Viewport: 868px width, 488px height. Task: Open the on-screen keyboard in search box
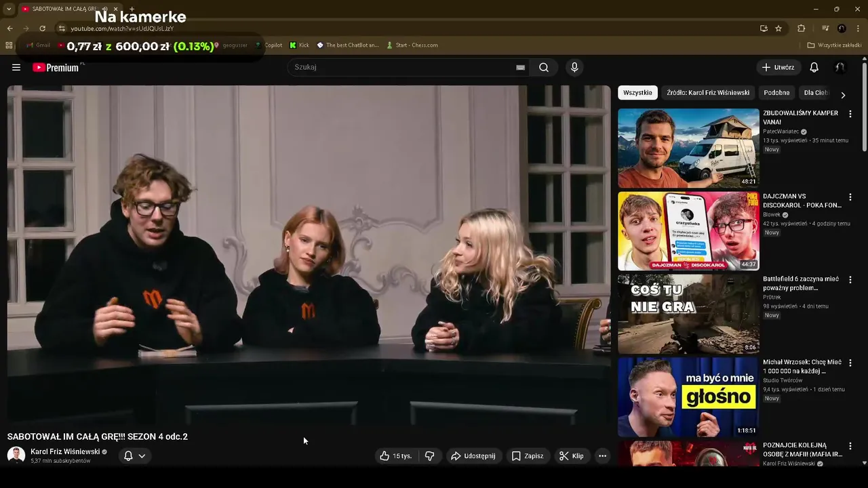(520, 67)
